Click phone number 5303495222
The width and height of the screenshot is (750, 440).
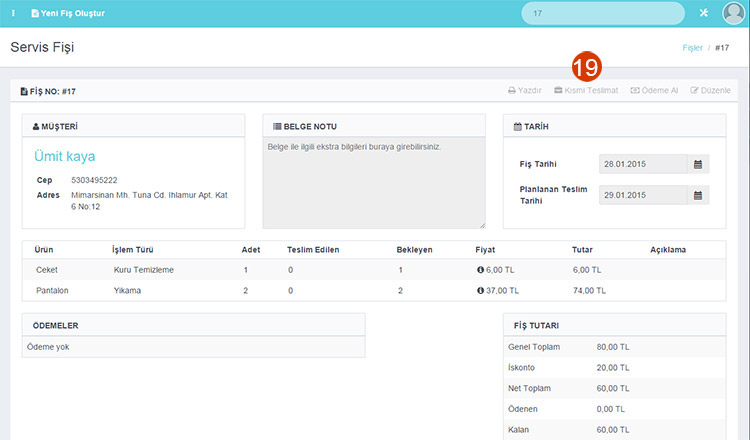click(94, 180)
